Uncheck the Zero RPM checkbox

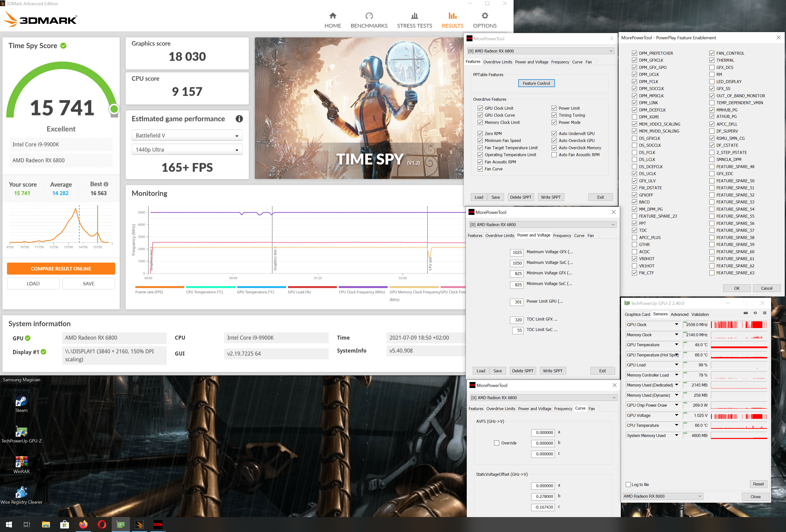coord(480,134)
